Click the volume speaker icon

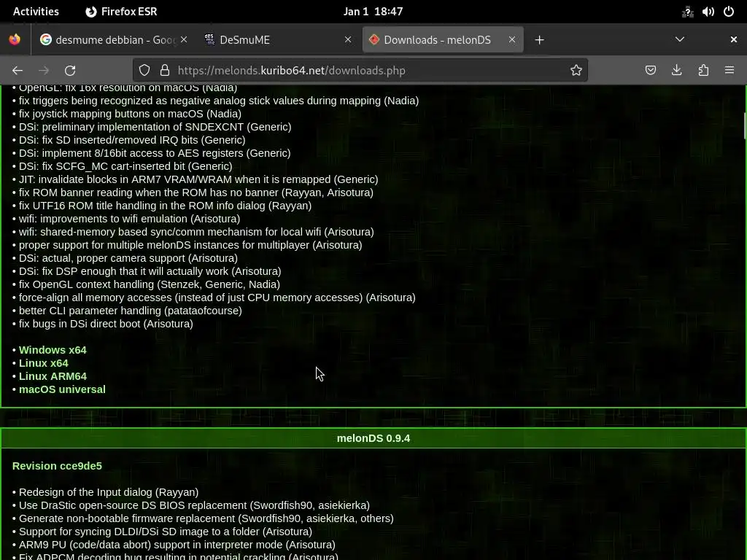coord(708,12)
